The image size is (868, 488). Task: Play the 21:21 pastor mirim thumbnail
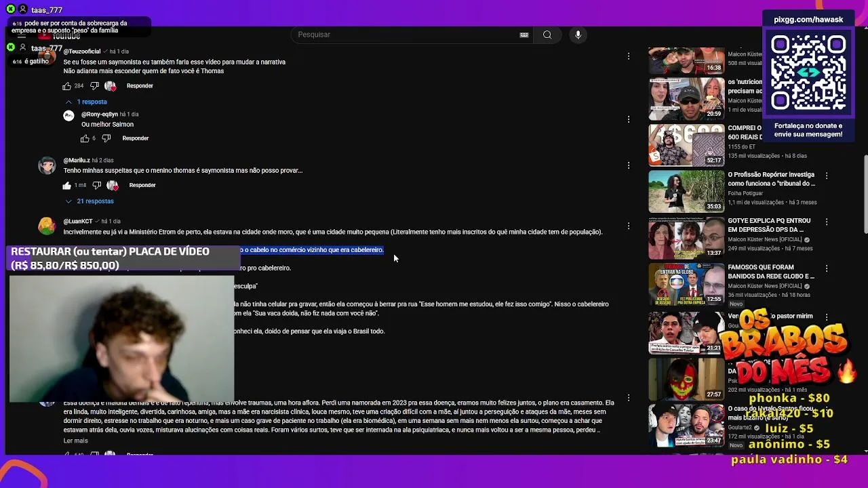[x=686, y=331]
